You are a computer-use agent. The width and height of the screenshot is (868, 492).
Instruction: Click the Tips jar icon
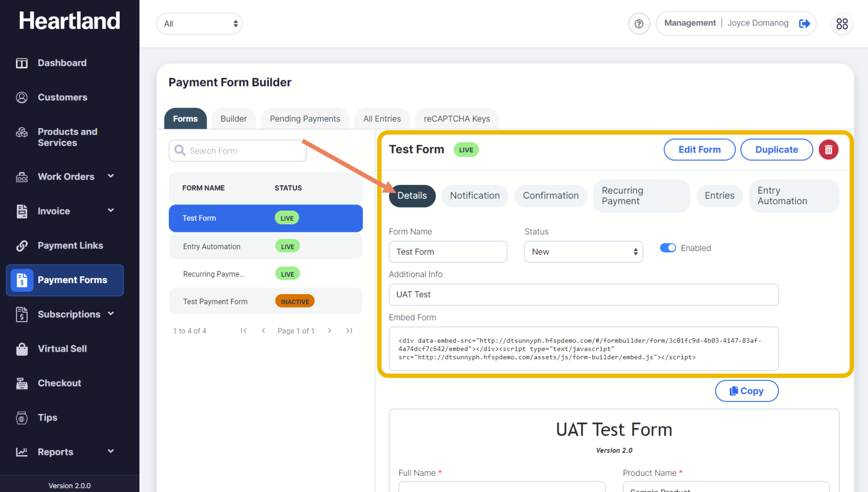pyautogui.click(x=22, y=418)
